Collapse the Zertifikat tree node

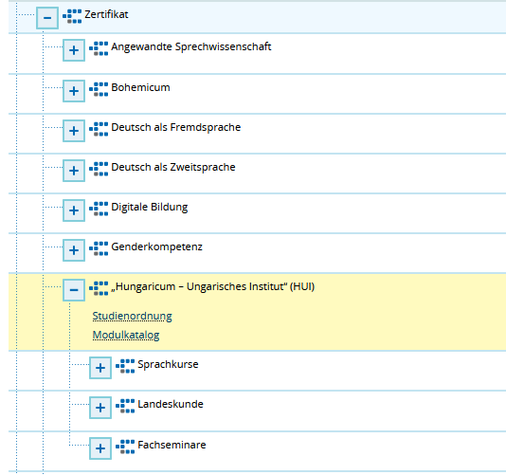47,18
